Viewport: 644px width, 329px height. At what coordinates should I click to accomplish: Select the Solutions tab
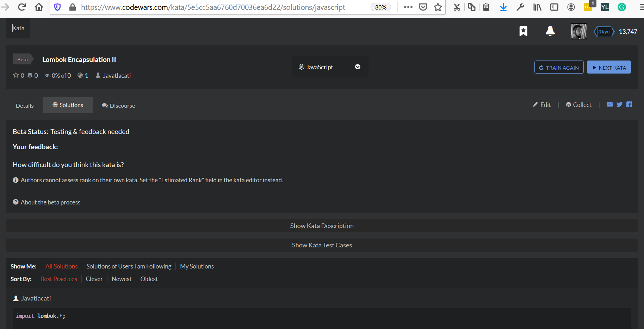(68, 105)
